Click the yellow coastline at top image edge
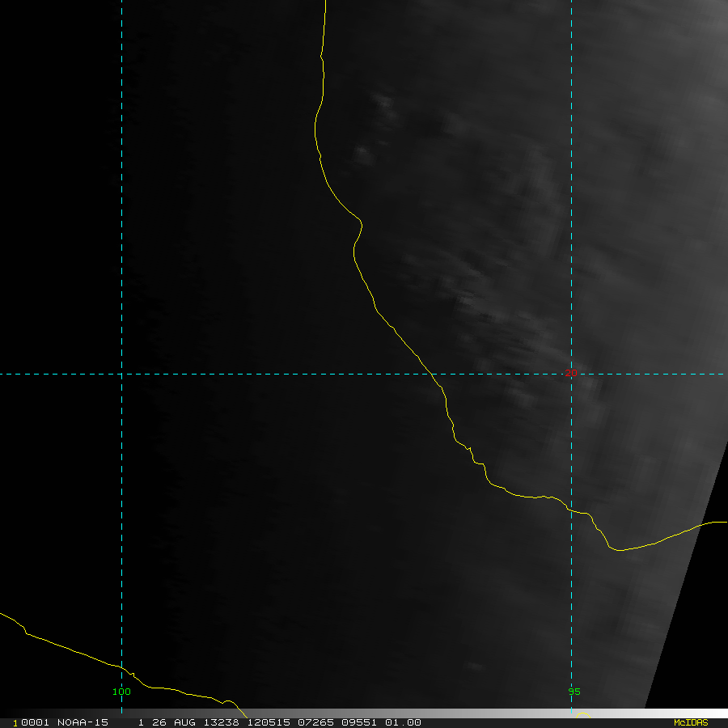 pyautogui.click(x=324, y=2)
